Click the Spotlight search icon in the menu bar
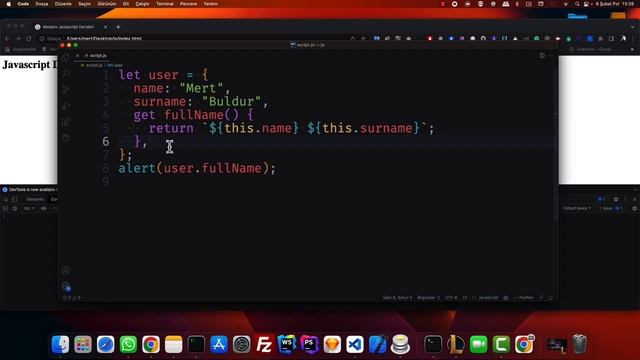 [x=577, y=4]
